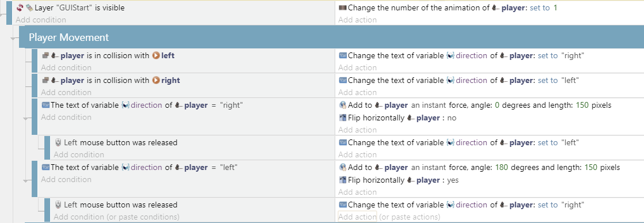Image resolution: width=644 pixels, height=223 pixels.
Task: Click the mouse icon in the last "Left mouse button was released" condition
Action: click(58, 205)
